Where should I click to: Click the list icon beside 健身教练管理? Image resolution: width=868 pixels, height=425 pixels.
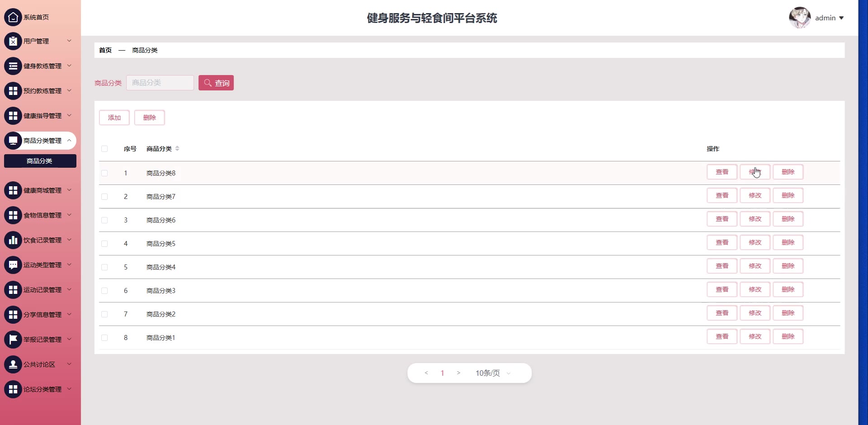13,66
